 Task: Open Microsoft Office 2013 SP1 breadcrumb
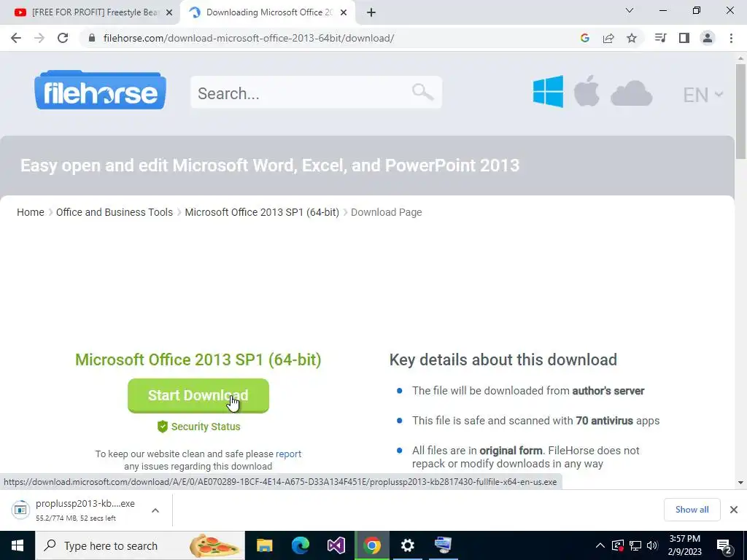point(262,212)
